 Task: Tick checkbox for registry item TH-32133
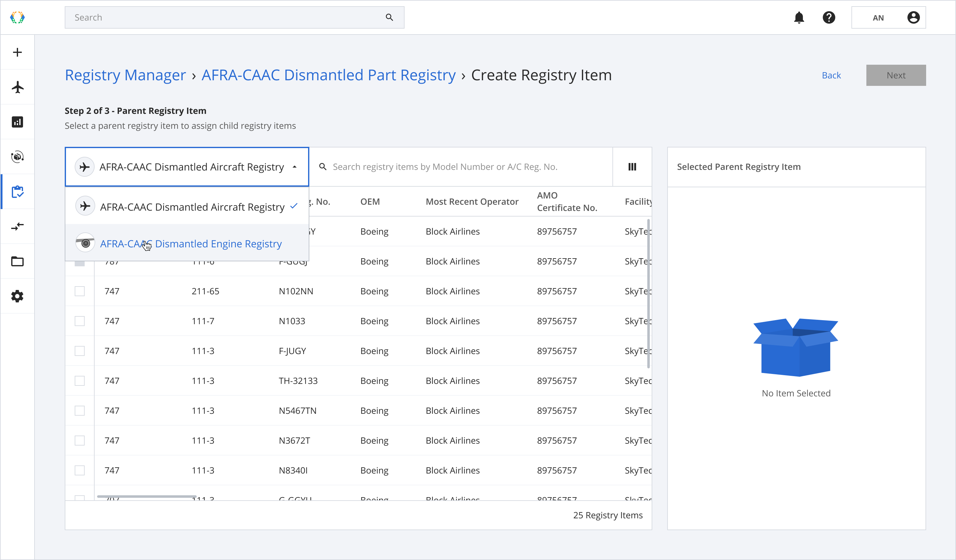click(80, 381)
